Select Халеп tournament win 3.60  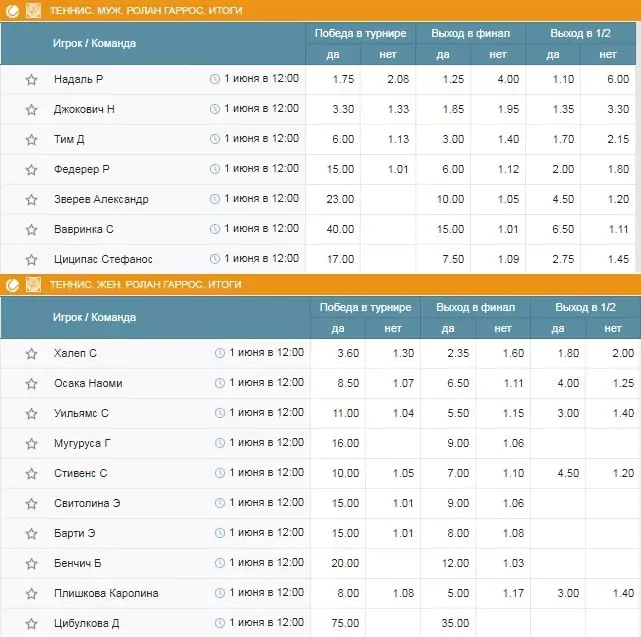coord(348,353)
